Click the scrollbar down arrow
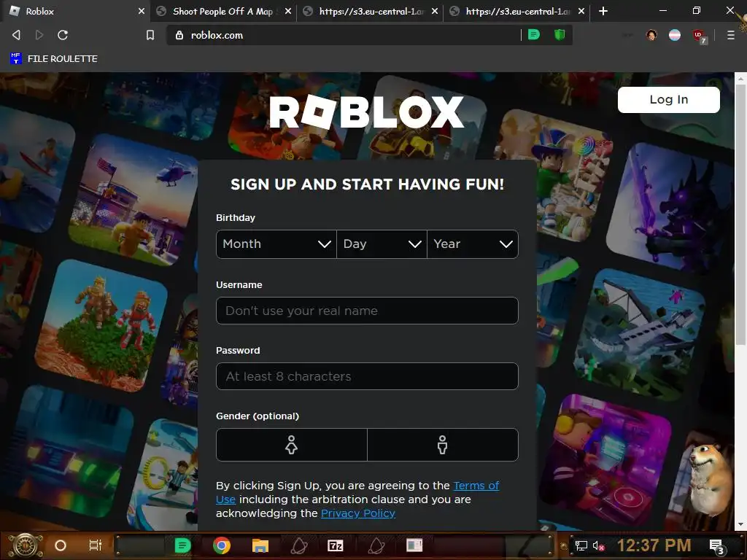 [x=740, y=525]
